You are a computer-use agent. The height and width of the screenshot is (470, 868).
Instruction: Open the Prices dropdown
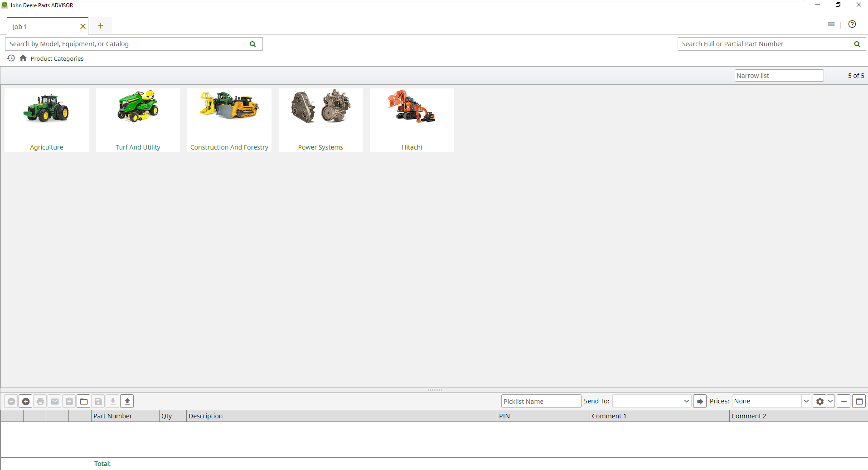tap(806, 401)
